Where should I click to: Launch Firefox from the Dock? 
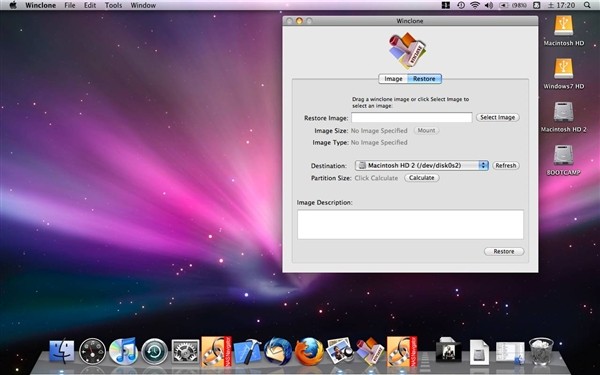[x=309, y=351]
